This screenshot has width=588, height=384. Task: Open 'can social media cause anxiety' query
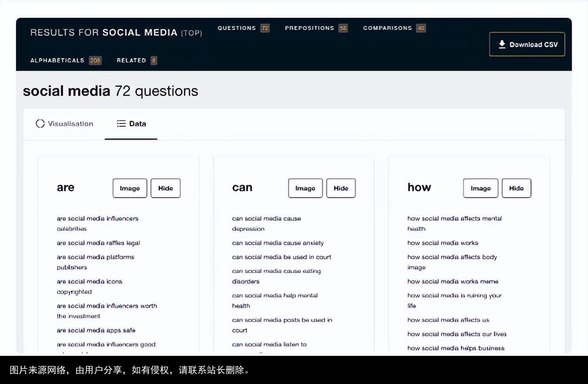[x=278, y=243]
